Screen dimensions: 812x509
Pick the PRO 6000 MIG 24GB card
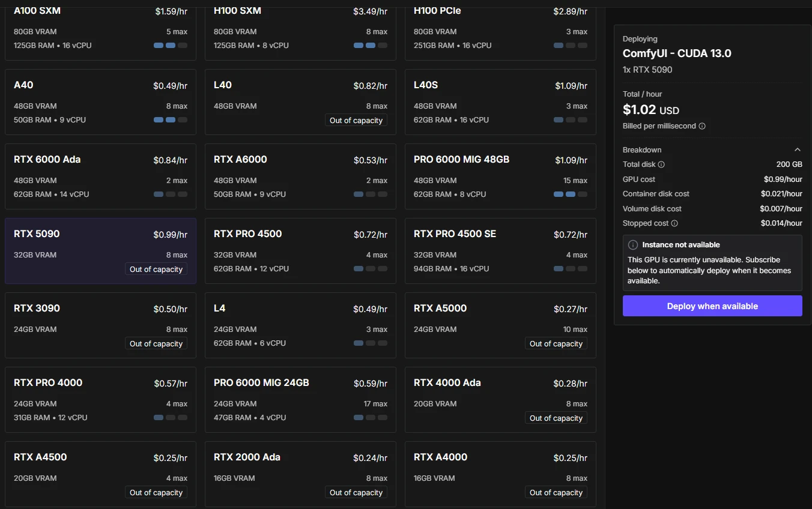[x=300, y=400]
